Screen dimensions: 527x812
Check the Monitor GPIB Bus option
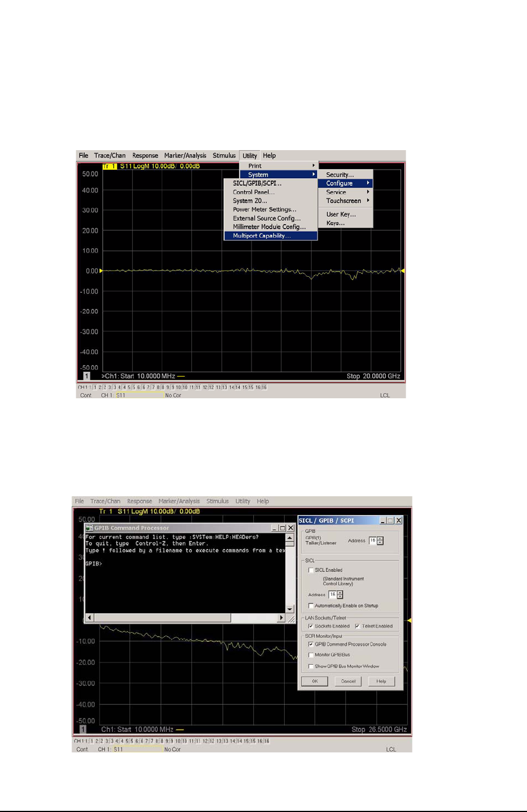point(311,655)
